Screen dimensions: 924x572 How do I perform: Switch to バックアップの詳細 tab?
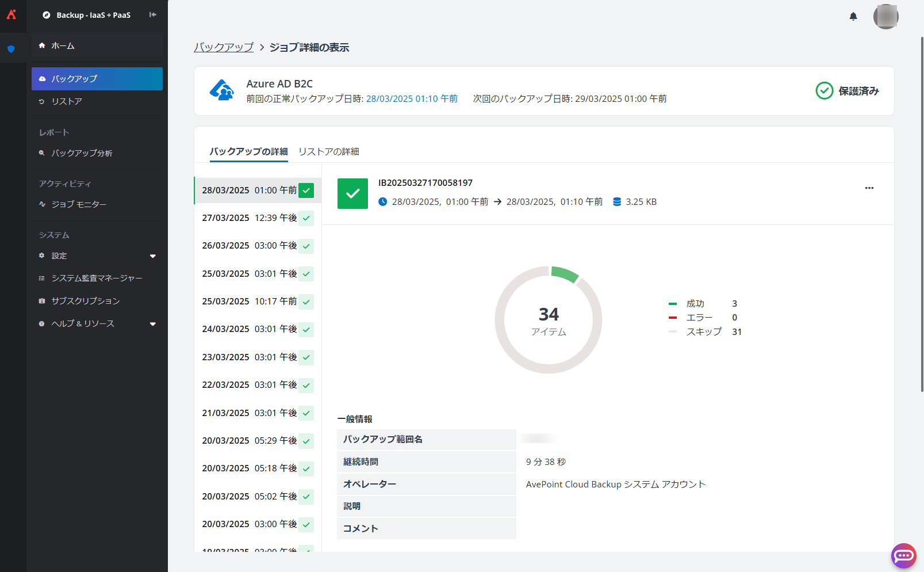click(248, 152)
